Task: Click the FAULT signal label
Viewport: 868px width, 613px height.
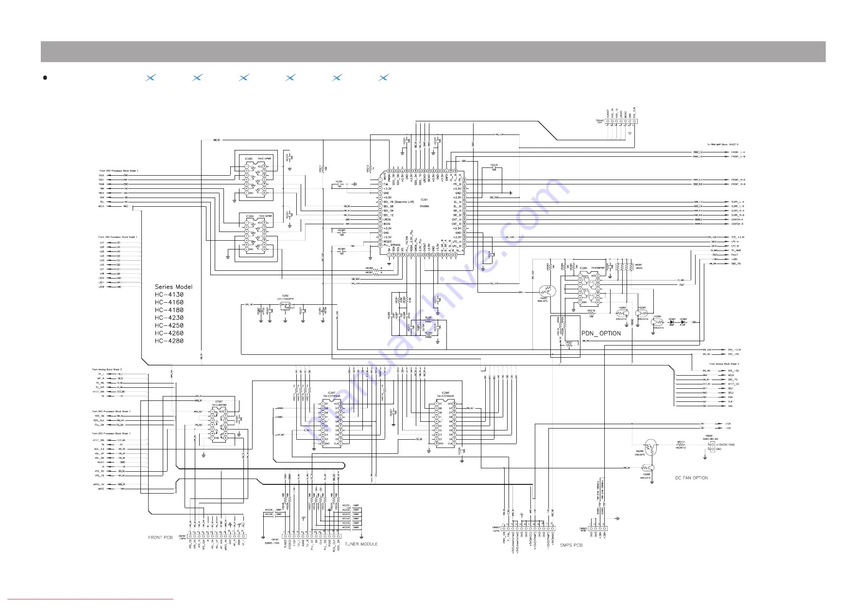Action: 735,255
